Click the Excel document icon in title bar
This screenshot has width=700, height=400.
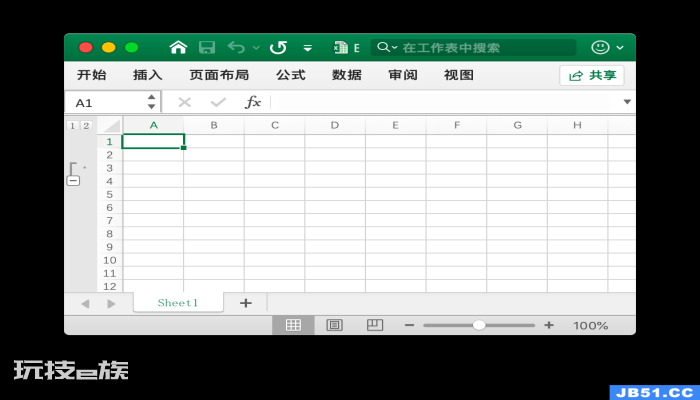pyautogui.click(x=341, y=47)
